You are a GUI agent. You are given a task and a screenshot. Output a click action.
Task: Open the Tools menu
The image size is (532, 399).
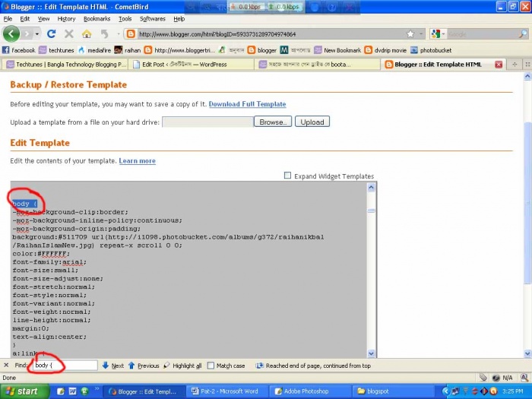click(x=125, y=19)
